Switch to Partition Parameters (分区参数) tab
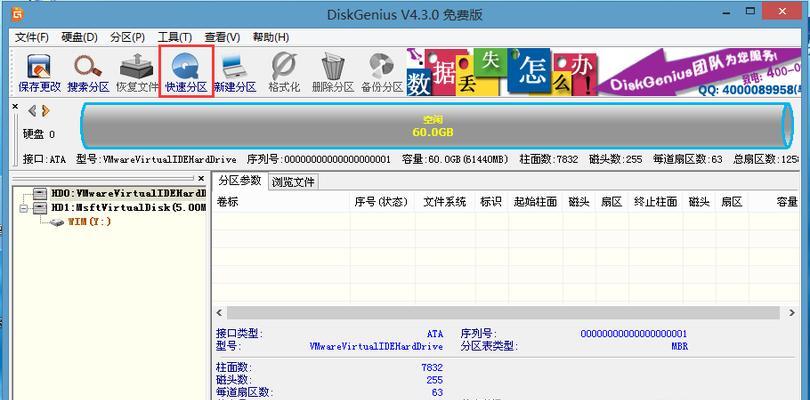The height and width of the screenshot is (400, 810). [240, 181]
